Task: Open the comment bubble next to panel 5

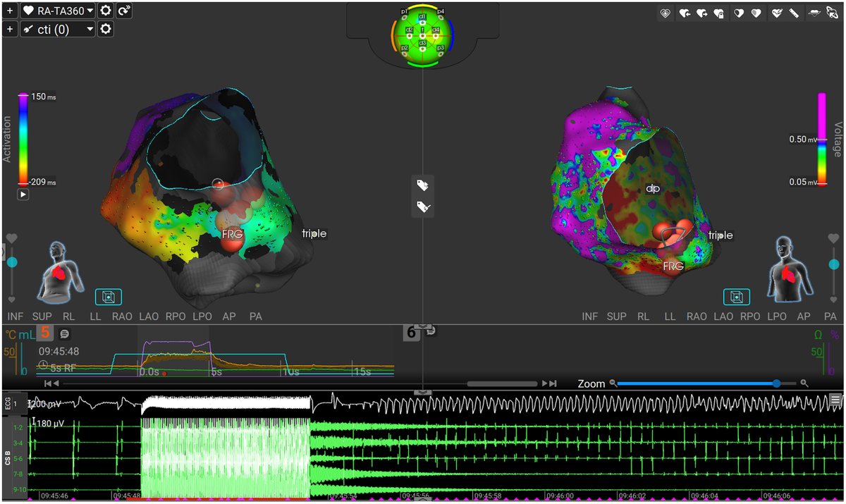Action: click(x=65, y=334)
